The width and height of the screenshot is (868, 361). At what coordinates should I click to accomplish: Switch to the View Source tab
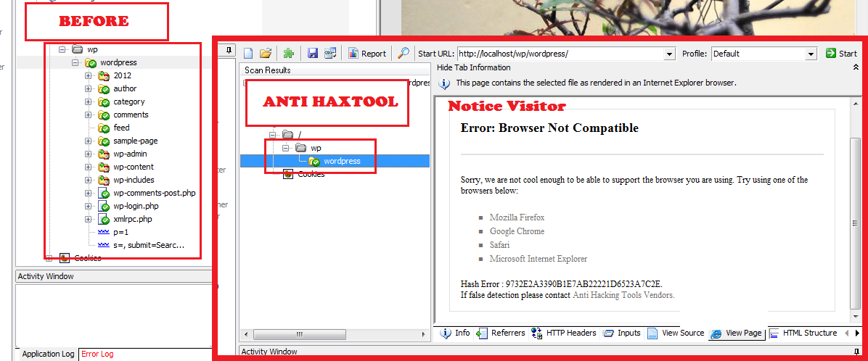(676, 333)
